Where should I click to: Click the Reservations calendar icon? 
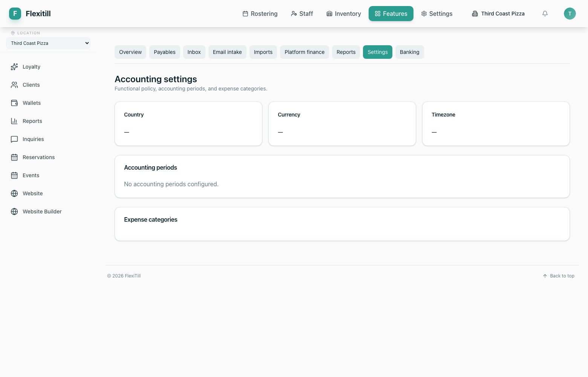coord(14,157)
